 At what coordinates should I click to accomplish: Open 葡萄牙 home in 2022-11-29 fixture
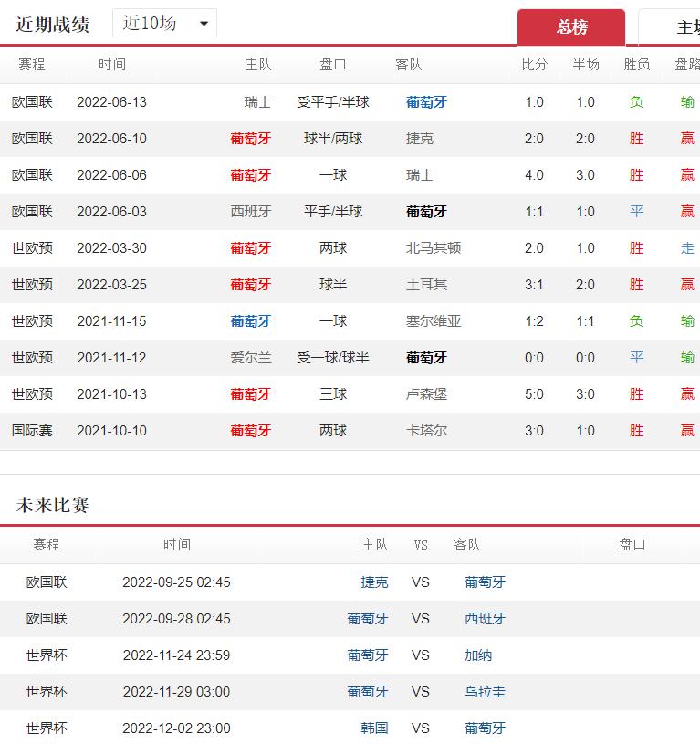[x=368, y=692]
